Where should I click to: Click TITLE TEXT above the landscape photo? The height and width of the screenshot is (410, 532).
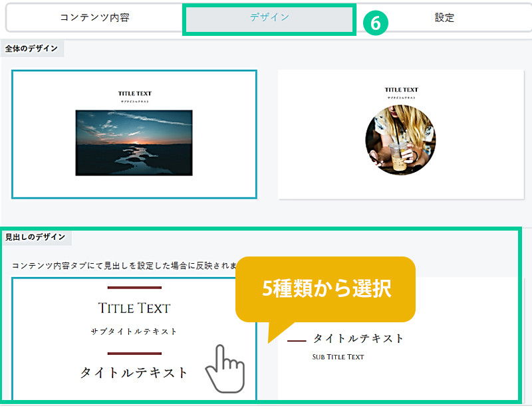(x=135, y=94)
